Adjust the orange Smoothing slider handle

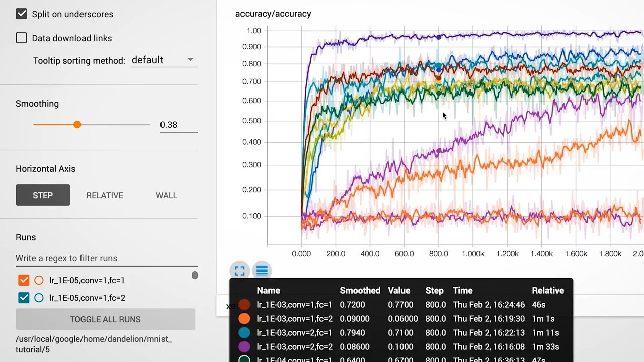coord(77,124)
